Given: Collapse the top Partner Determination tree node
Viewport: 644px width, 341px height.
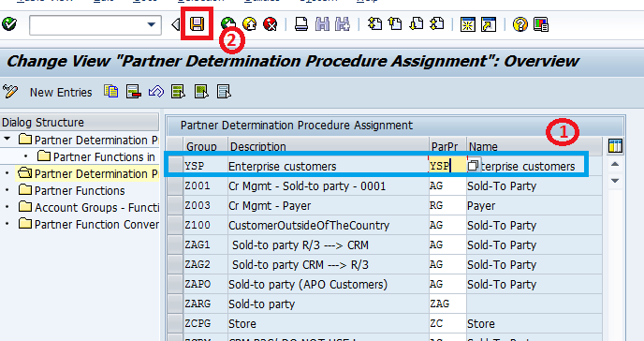Looking at the screenshot, I should click(7, 140).
